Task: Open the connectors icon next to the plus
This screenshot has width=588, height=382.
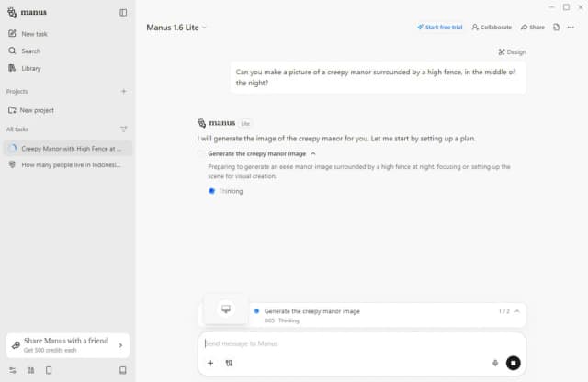Action: [x=229, y=363]
